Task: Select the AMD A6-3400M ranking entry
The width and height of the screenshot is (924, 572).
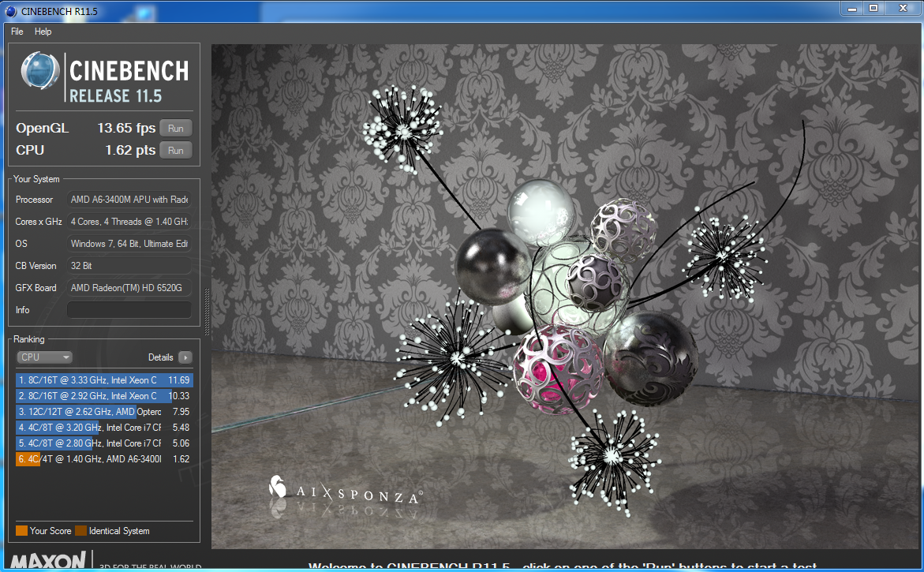Action: (x=104, y=459)
